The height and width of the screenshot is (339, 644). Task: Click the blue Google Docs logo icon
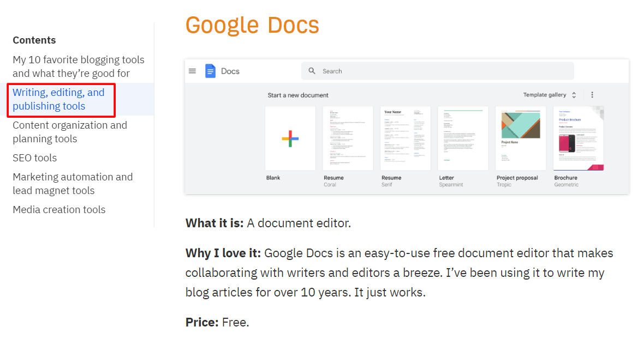coord(210,71)
